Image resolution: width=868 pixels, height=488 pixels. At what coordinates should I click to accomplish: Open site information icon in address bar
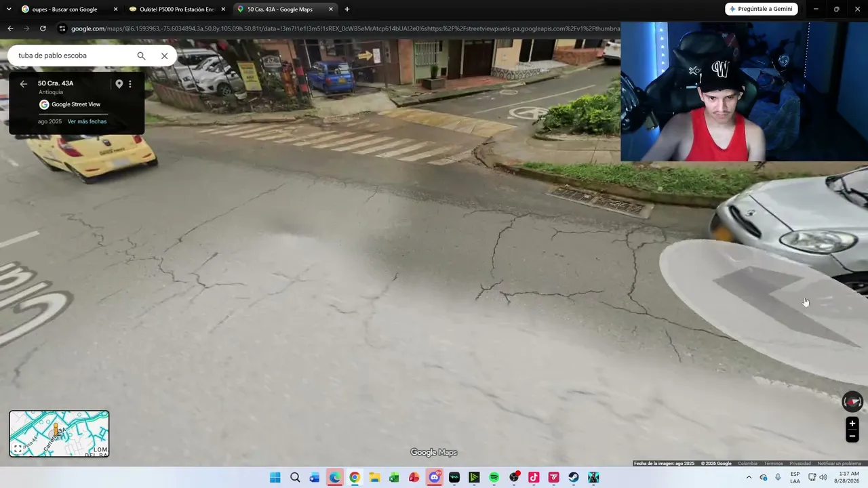coord(62,28)
